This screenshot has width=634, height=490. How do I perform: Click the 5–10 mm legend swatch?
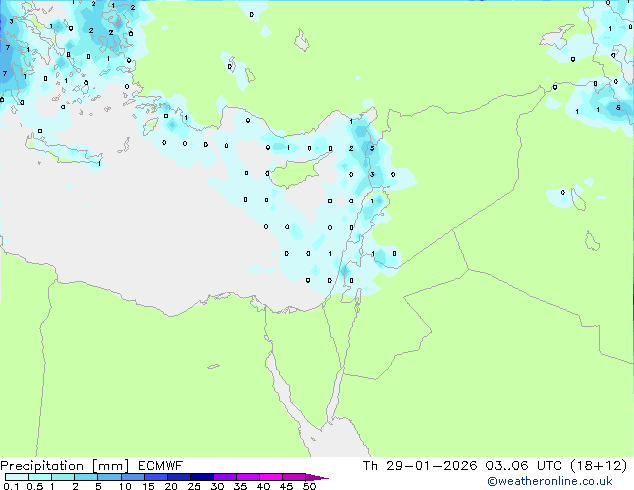(110, 477)
